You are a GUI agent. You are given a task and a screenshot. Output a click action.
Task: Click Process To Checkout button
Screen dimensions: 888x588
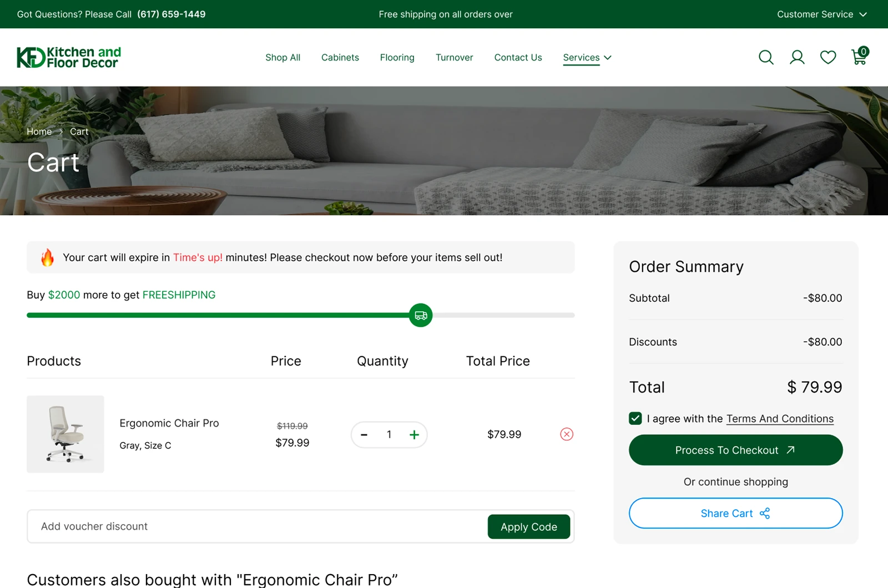click(736, 450)
